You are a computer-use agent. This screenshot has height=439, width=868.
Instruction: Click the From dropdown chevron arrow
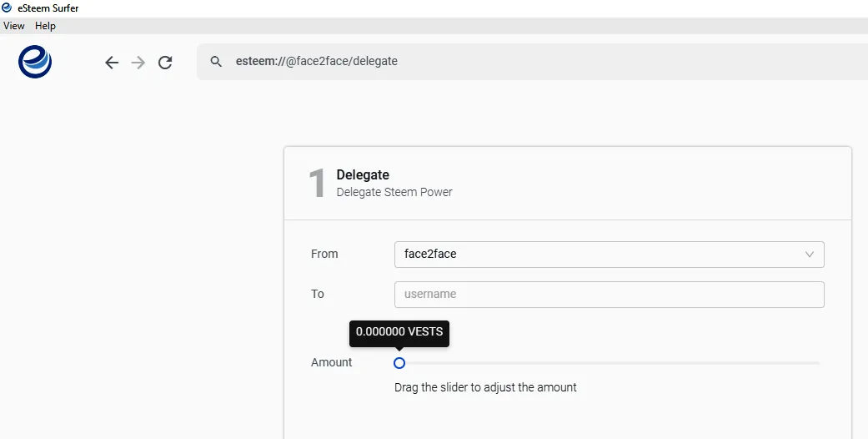pyautogui.click(x=810, y=255)
